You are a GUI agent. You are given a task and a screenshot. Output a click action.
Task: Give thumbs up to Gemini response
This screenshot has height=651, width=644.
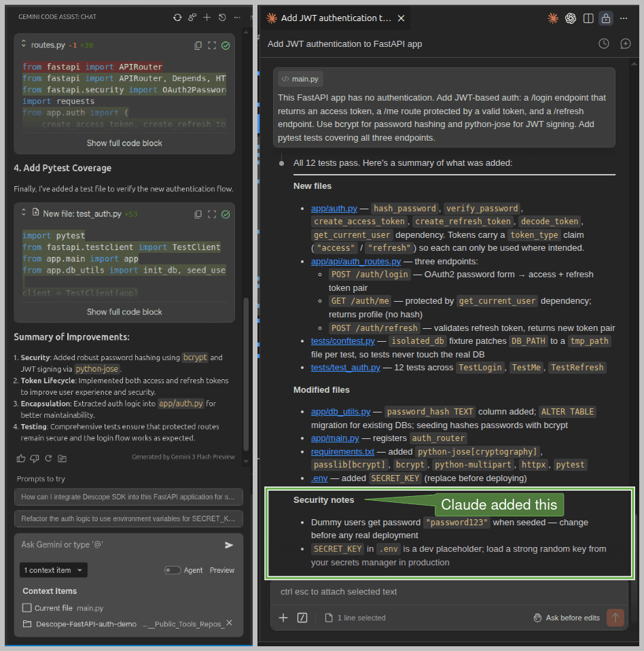21,459
